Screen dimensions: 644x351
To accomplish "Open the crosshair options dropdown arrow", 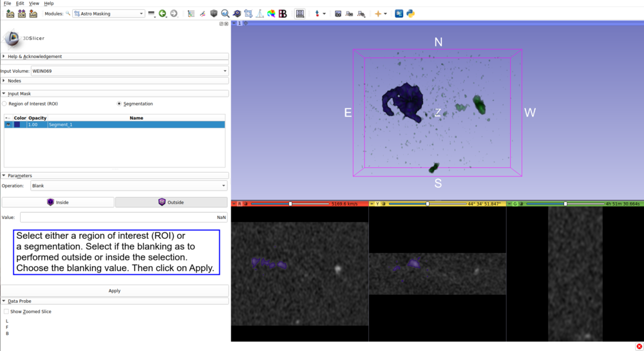I will click(x=385, y=14).
